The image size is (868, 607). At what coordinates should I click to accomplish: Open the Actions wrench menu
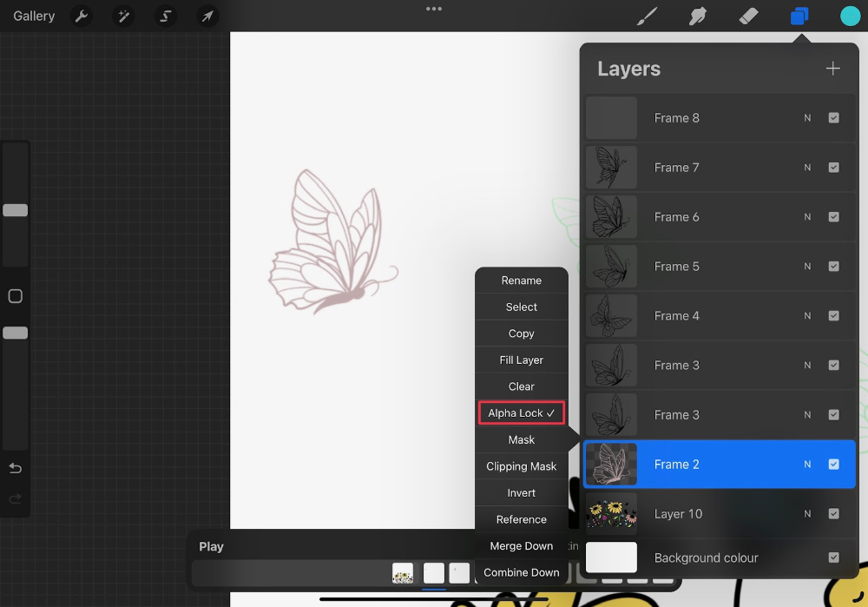pyautogui.click(x=81, y=16)
